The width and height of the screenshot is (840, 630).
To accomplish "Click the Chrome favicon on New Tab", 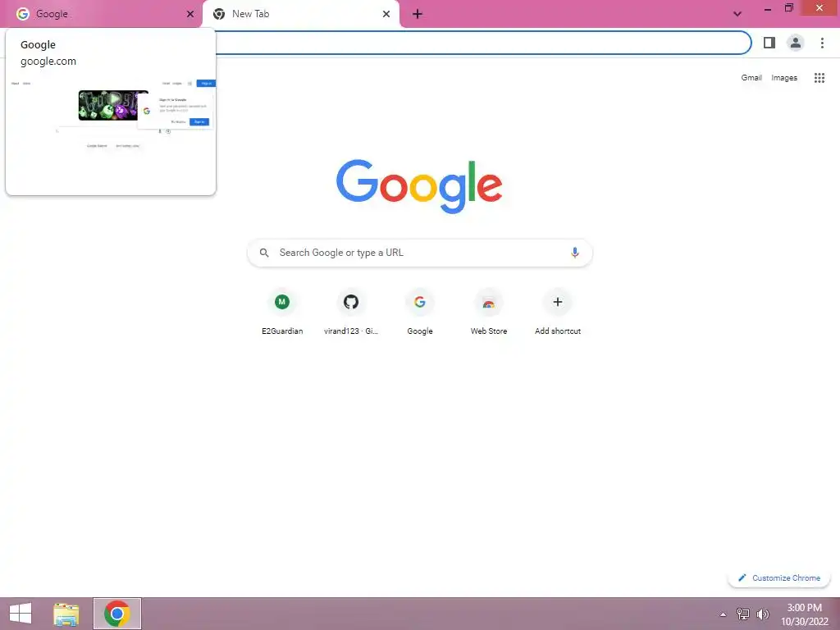I will tap(218, 14).
